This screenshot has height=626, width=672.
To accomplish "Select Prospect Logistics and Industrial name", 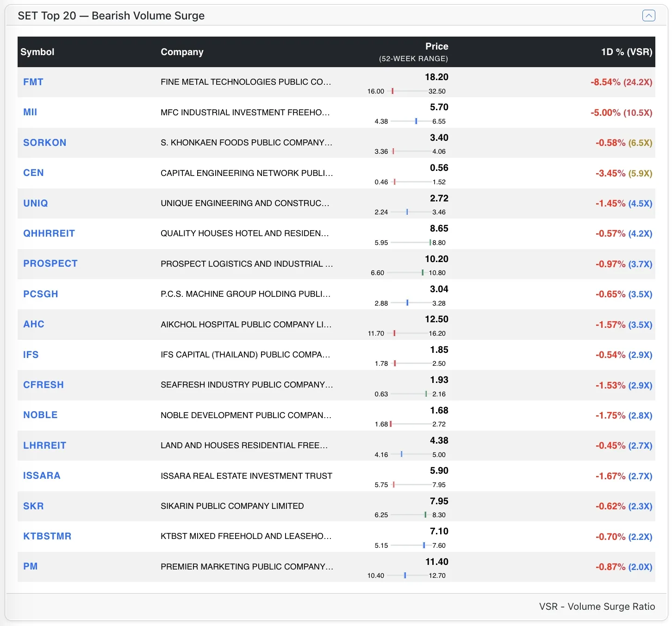I will click(247, 264).
